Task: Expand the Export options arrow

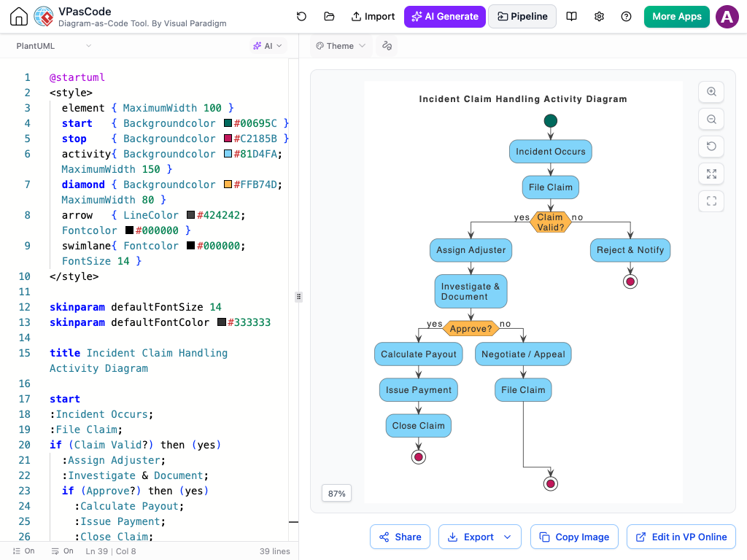Action: (508, 537)
